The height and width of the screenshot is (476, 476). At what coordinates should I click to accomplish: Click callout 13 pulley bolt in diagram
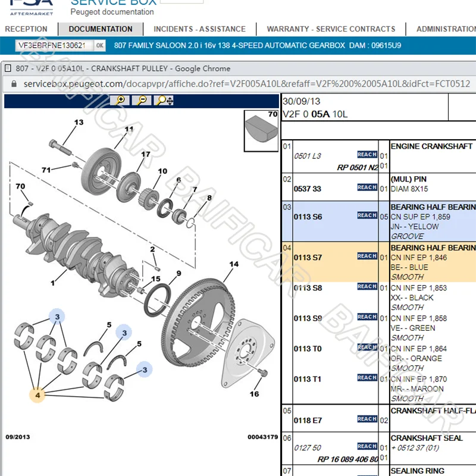(79, 122)
